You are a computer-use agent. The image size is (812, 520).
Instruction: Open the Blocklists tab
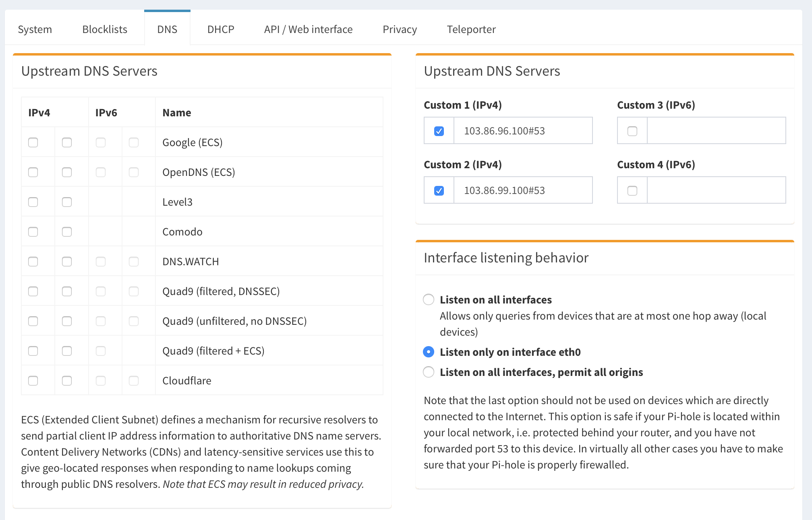click(x=104, y=29)
